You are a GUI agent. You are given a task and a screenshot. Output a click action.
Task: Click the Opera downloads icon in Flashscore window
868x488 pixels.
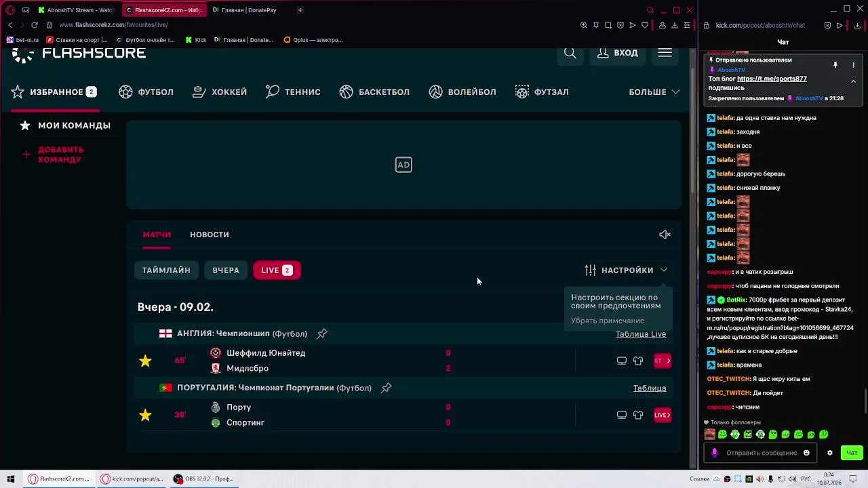pos(675,25)
